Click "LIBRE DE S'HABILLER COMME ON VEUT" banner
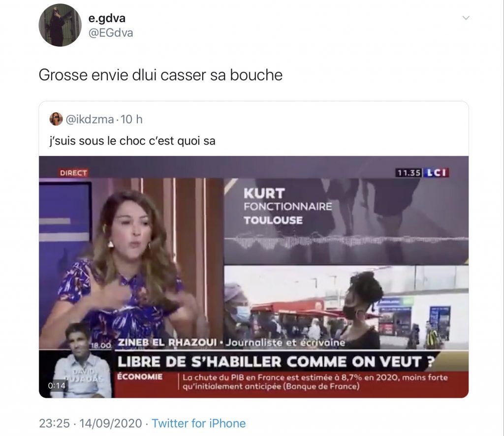Screen dimensions: 504x436 tap(276, 362)
